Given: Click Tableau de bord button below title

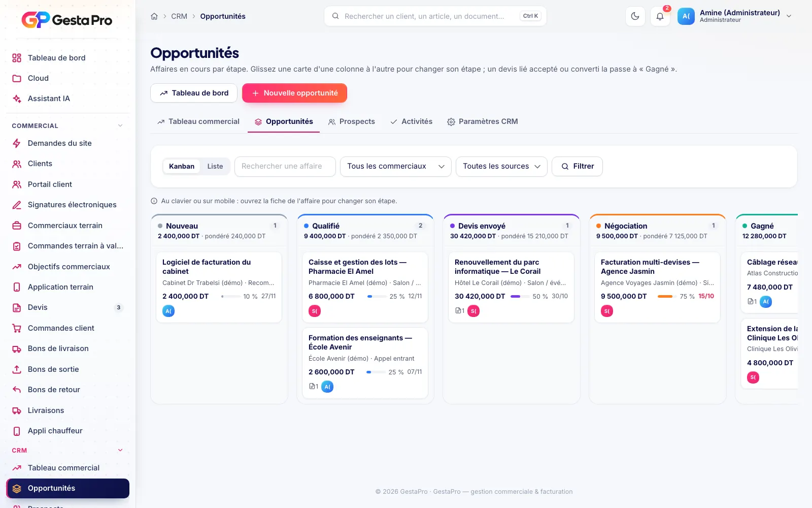Looking at the screenshot, I should tap(194, 93).
